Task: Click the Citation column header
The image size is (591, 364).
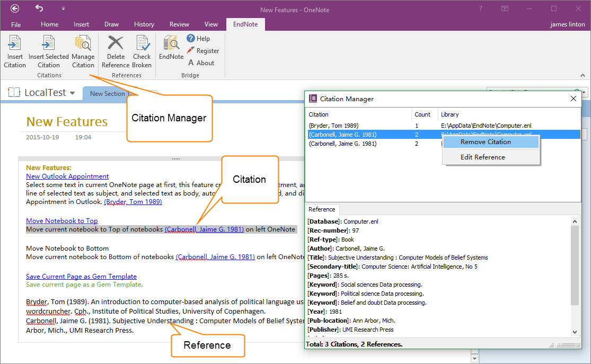Action: 358,114
